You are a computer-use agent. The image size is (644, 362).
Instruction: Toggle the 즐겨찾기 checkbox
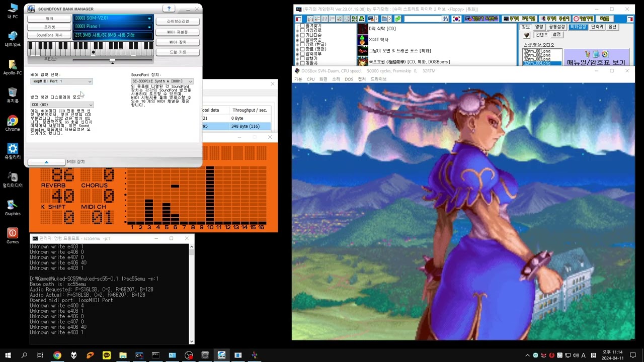pyautogui.click(x=302, y=26)
